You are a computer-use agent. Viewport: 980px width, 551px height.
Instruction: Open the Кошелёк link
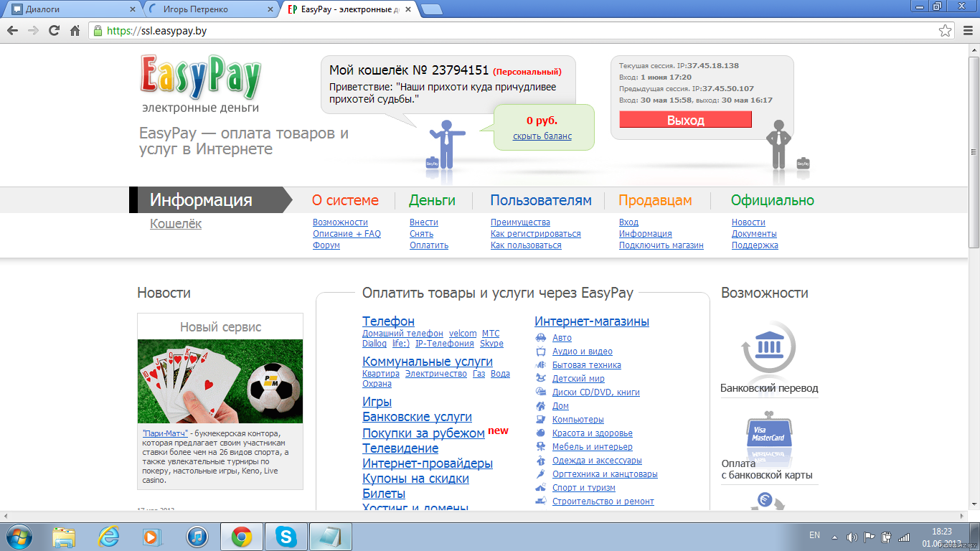176,224
